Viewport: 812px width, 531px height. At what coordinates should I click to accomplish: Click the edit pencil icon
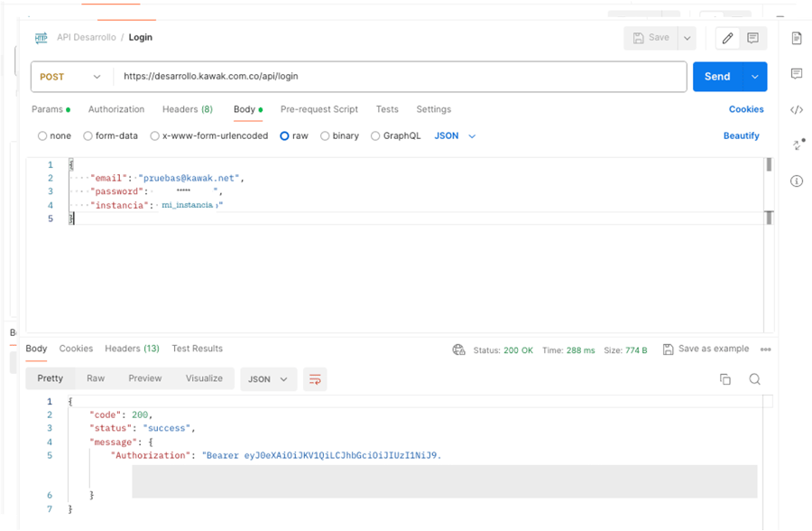tap(727, 38)
